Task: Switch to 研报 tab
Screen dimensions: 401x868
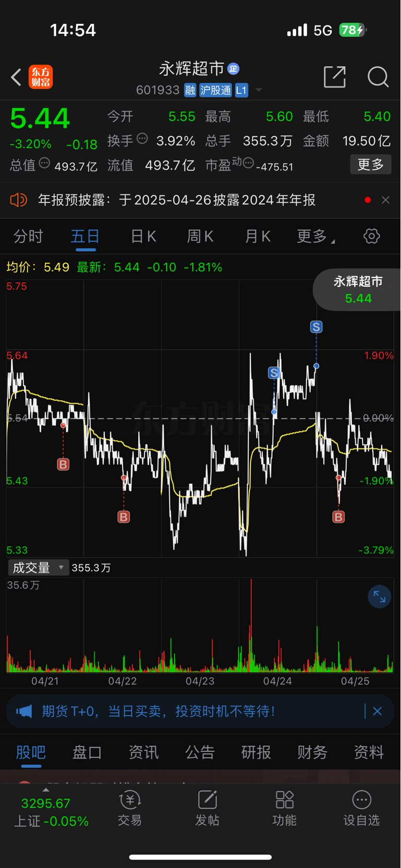Action: 256,752
